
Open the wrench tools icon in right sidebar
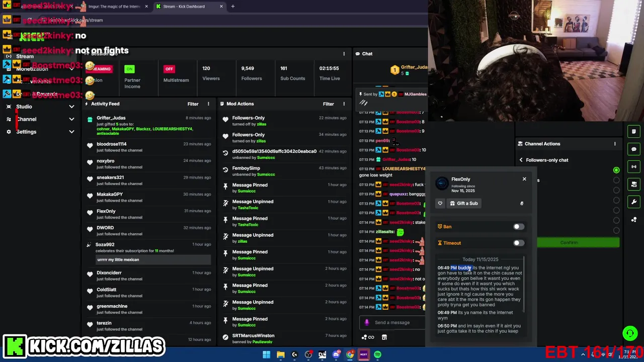tap(634, 202)
